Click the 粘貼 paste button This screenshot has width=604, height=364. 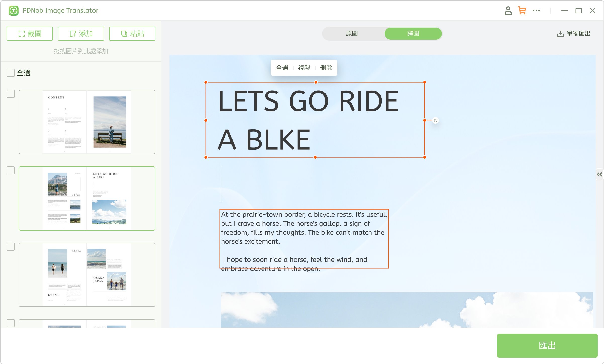132,34
